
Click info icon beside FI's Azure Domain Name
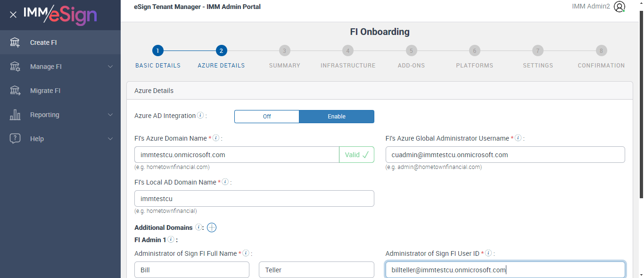pos(216,138)
